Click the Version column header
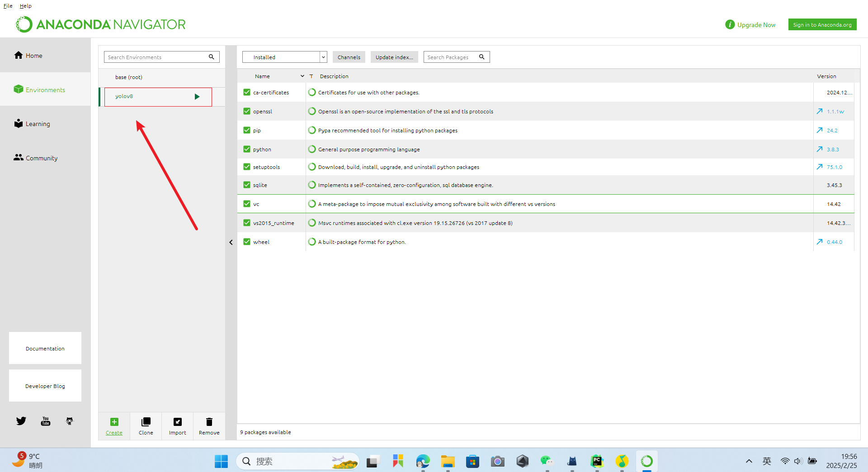 (826, 76)
